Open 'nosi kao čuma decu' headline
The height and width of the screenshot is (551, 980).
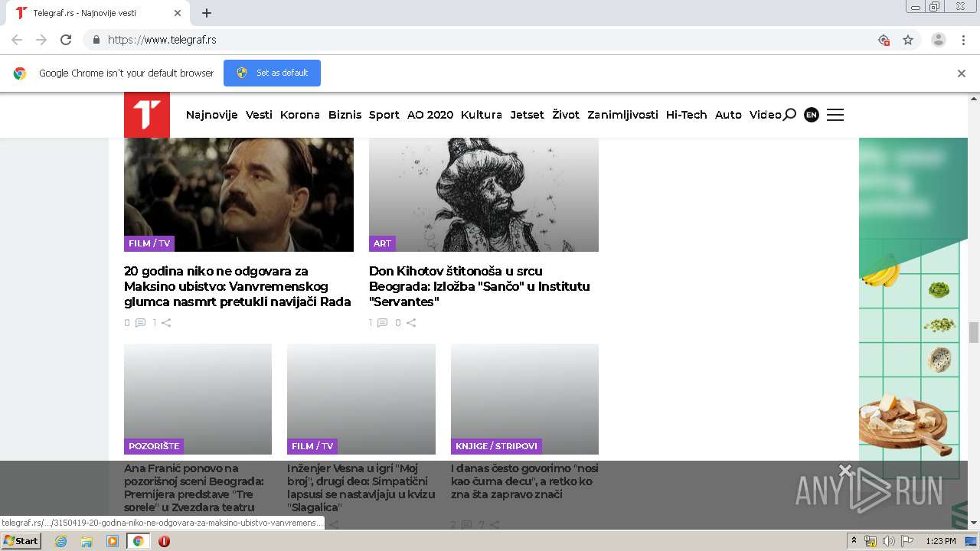pos(524,481)
